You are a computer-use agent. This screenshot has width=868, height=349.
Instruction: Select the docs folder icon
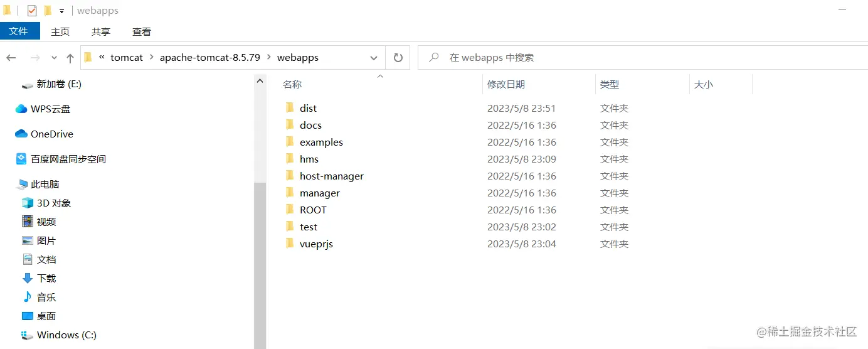point(290,125)
